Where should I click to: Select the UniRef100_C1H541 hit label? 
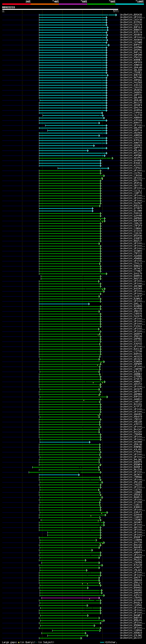coord(131,605)
